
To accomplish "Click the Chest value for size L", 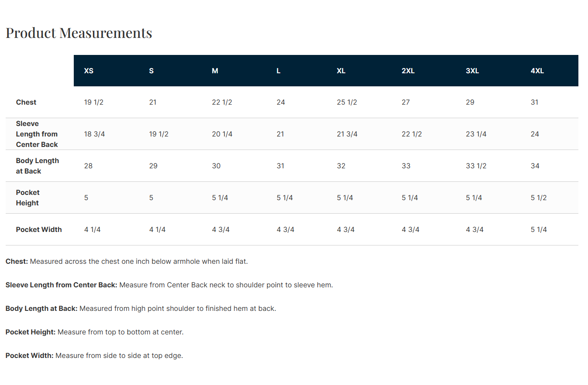I will (x=281, y=102).
